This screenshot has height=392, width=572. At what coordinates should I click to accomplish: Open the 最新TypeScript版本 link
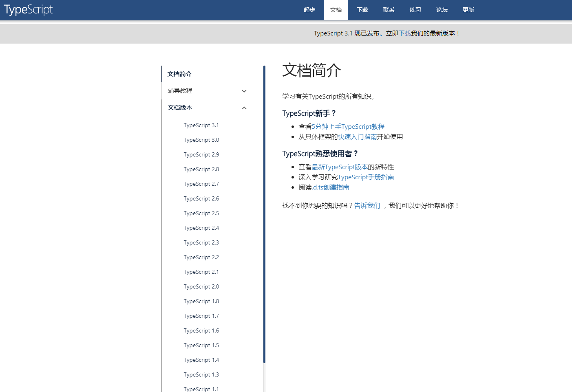pyautogui.click(x=340, y=167)
